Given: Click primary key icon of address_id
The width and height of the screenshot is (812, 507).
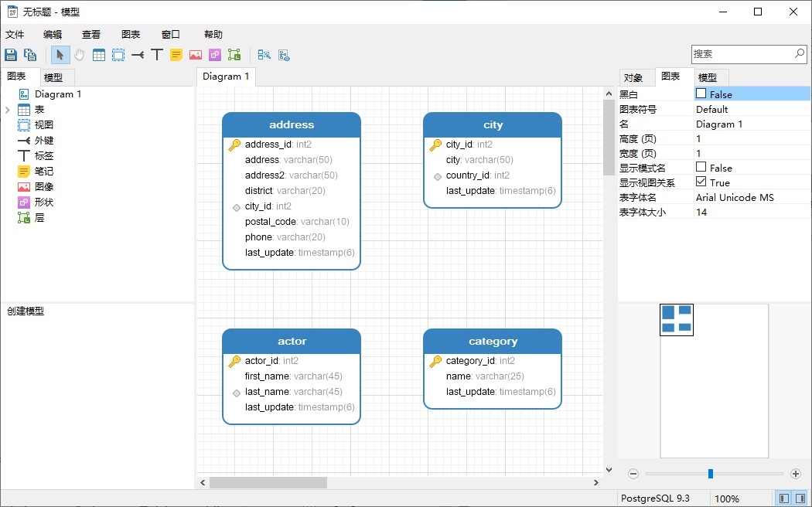Looking at the screenshot, I should pos(234,145).
